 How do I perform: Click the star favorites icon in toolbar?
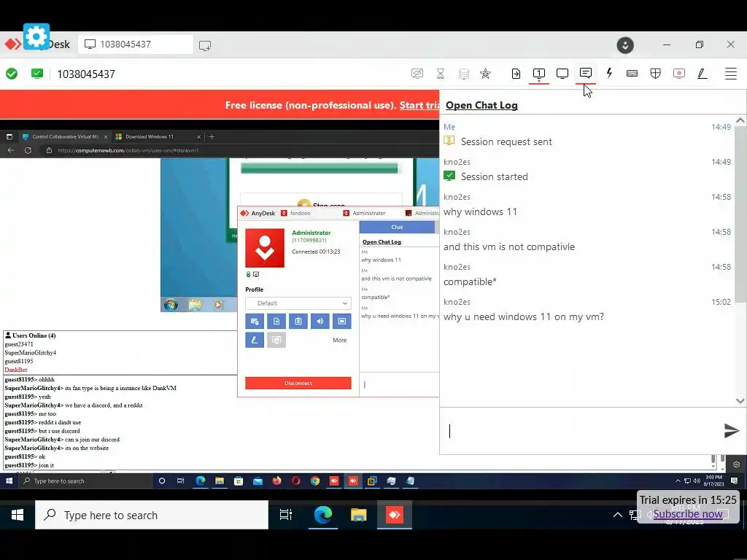tap(485, 74)
